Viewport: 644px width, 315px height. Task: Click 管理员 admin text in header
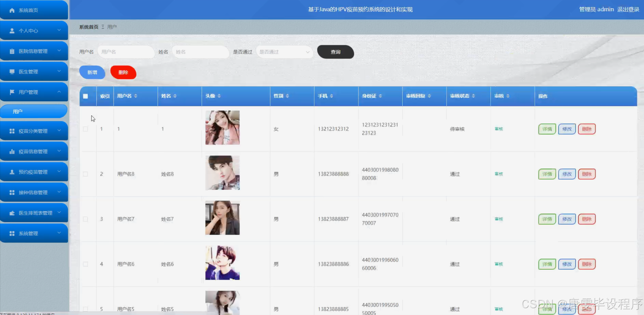[x=596, y=10]
